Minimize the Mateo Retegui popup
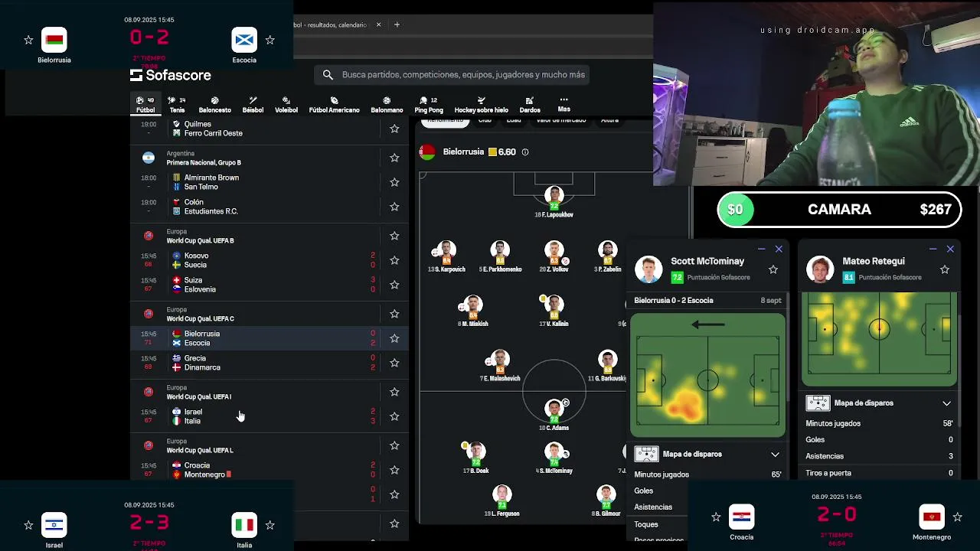Viewport: 980px width, 551px height. pyautogui.click(x=933, y=249)
